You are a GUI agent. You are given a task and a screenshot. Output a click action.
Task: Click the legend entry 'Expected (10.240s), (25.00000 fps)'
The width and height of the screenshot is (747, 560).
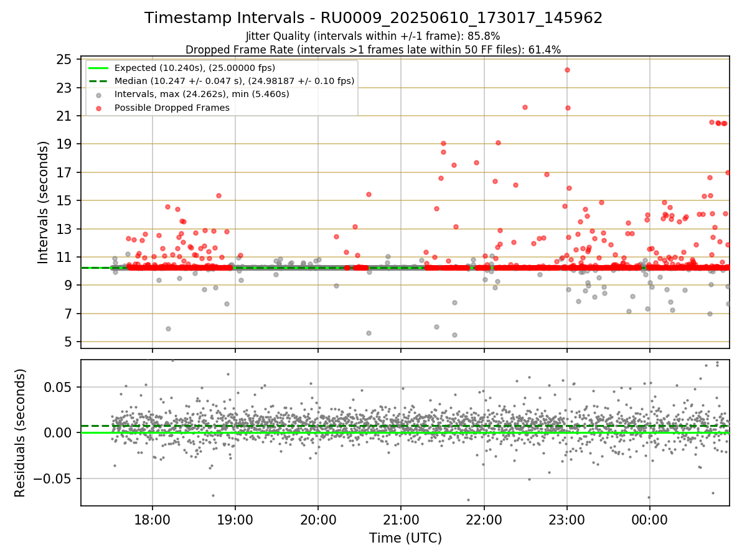point(195,68)
